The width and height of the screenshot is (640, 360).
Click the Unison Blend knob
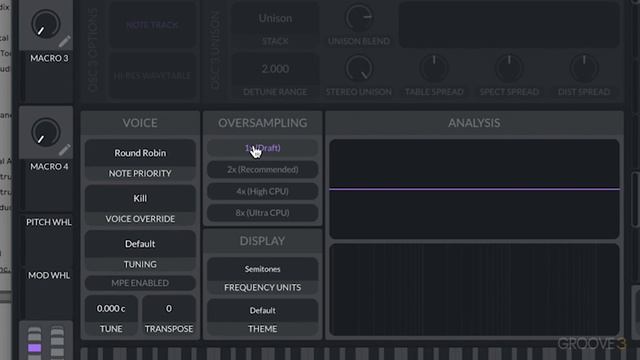pyautogui.click(x=359, y=17)
